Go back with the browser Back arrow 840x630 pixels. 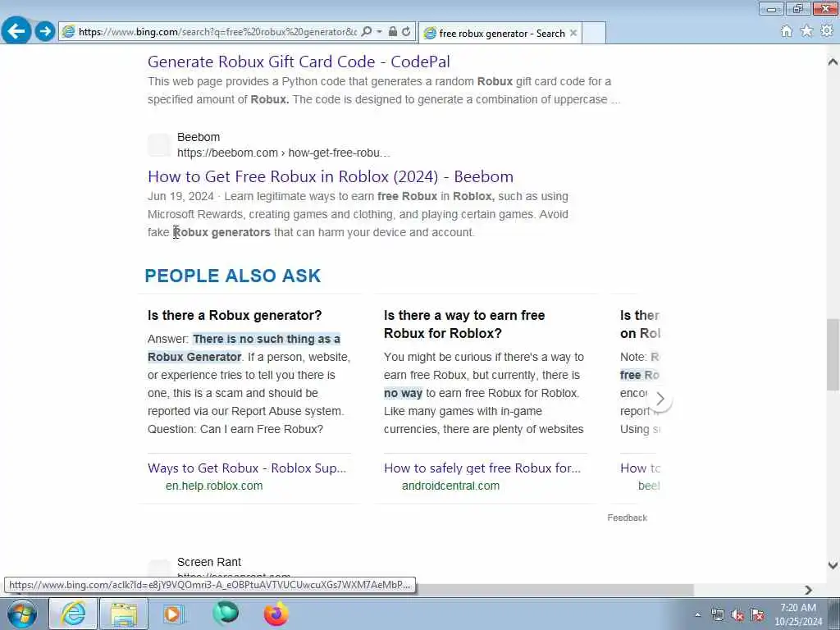tap(16, 31)
